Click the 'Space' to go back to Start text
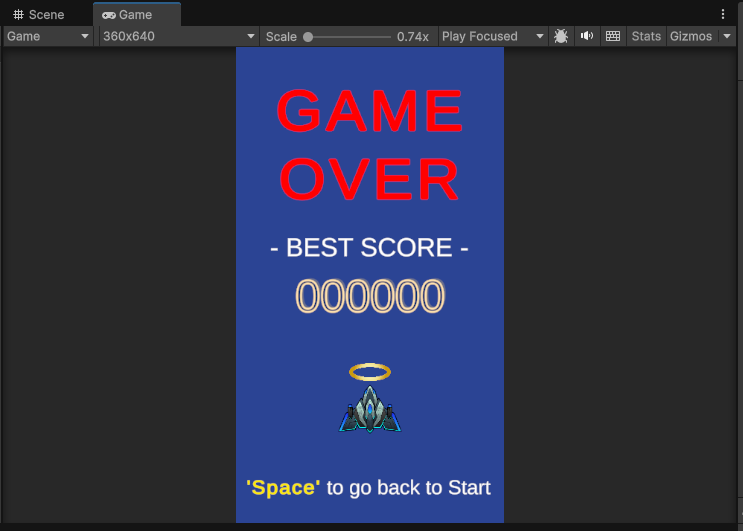The width and height of the screenshot is (743, 531). coord(369,487)
